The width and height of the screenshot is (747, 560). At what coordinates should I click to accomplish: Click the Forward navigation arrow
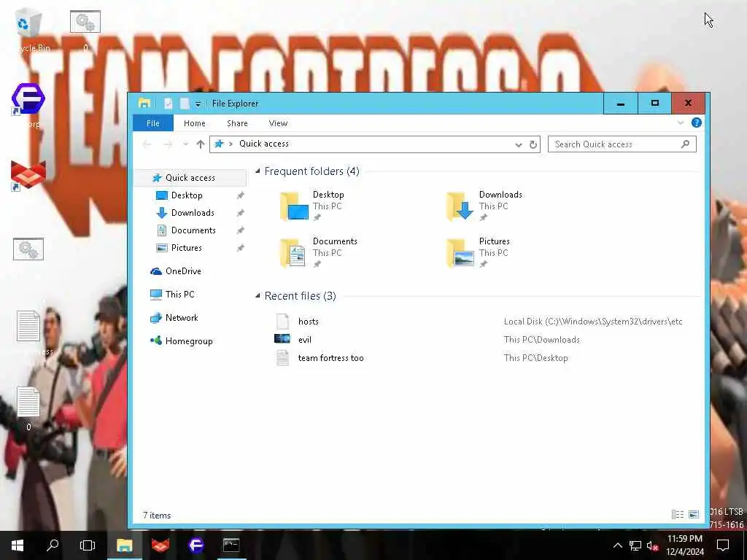click(x=168, y=144)
